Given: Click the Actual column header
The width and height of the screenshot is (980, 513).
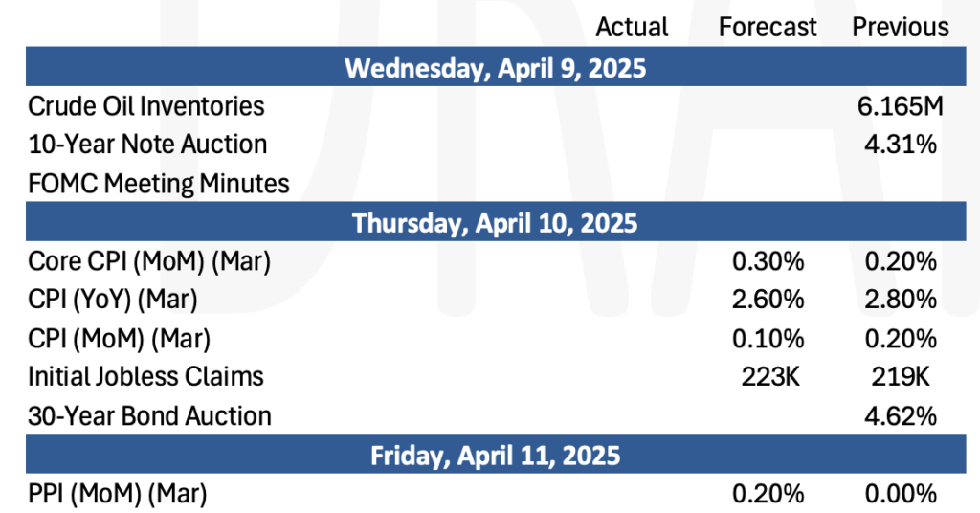Looking at the screenshot, I should click(632, 27).
